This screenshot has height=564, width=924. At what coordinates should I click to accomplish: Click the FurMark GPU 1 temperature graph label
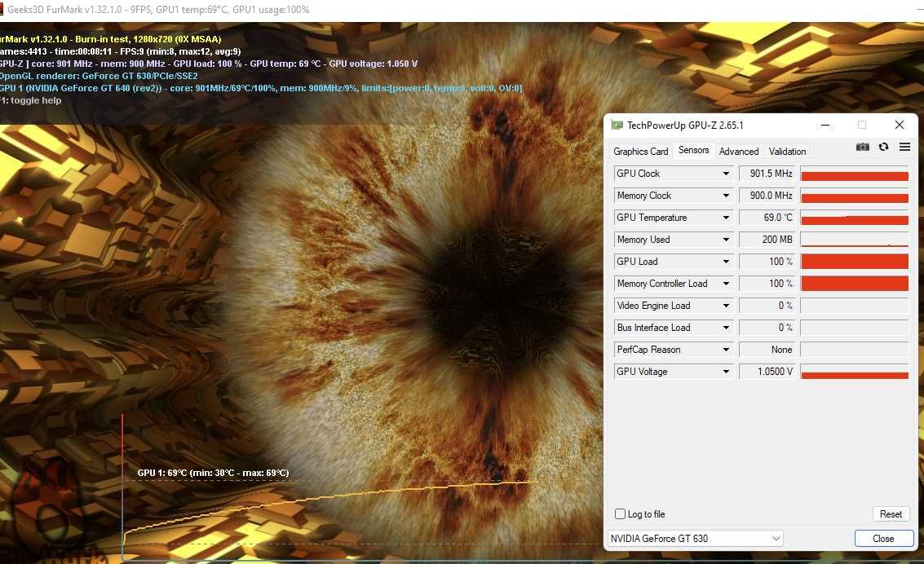[x=213, y=473]
